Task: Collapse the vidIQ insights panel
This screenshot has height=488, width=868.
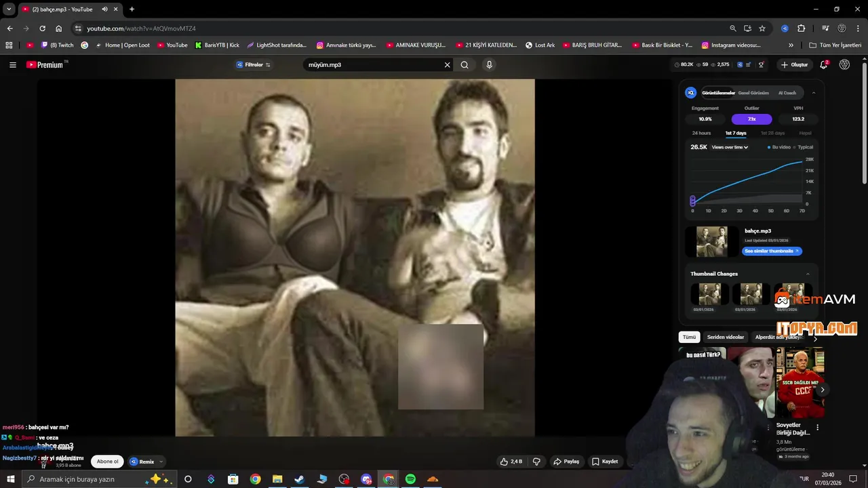Action: 814,93
